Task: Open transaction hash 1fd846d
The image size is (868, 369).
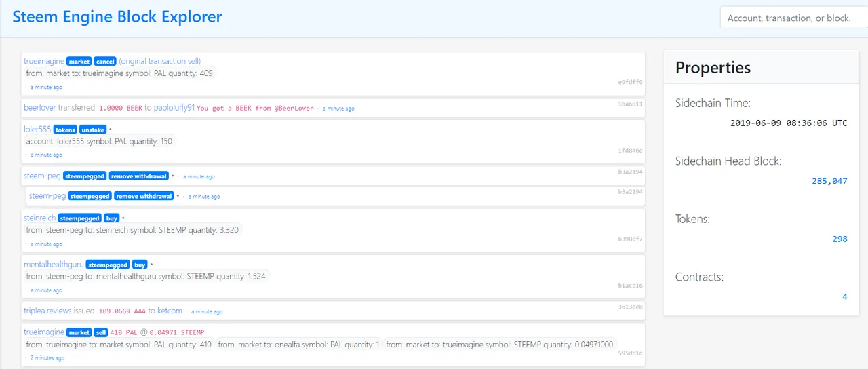Action: coord(630,150)
